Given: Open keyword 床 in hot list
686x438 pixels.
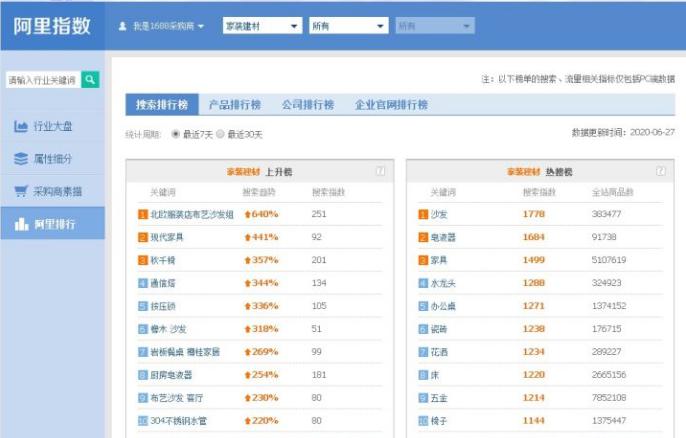Looking at the screenshot, I should 435,375.
